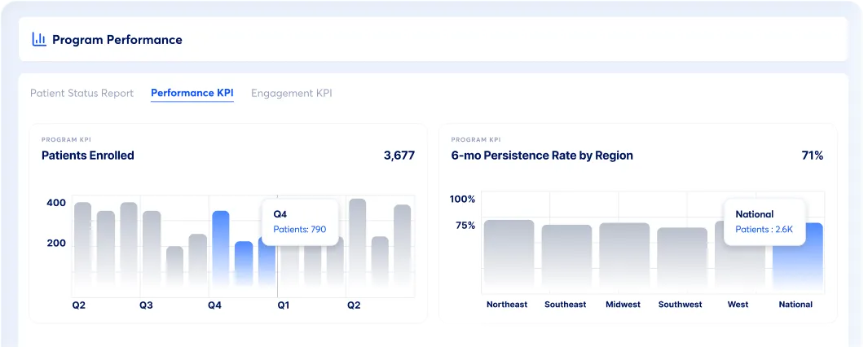Click the Q3 label on enrollment axis

tap(146, 305)
